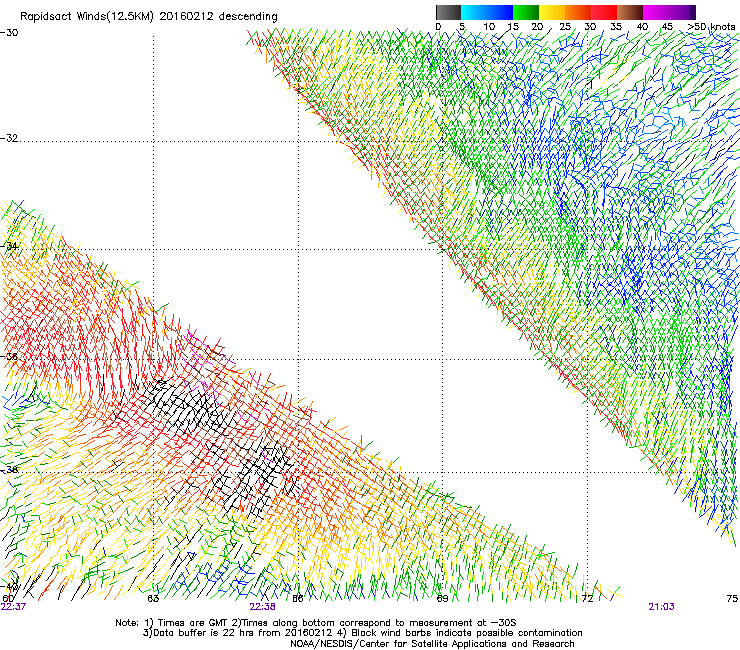Image resolution: width=740 pixels, height=650 pixels.
Task: Click the brown 35-40 knots legend swatch
Action: pyautogui.click(x=630, y=12)
